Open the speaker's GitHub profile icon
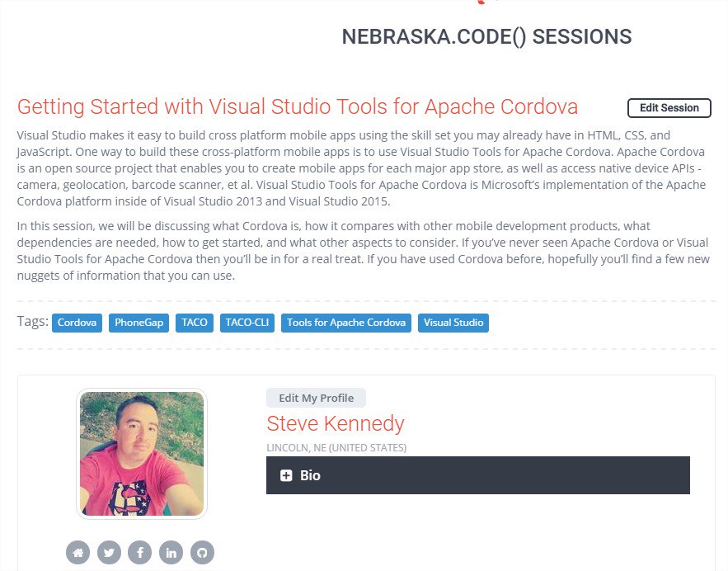 (203, 552)
